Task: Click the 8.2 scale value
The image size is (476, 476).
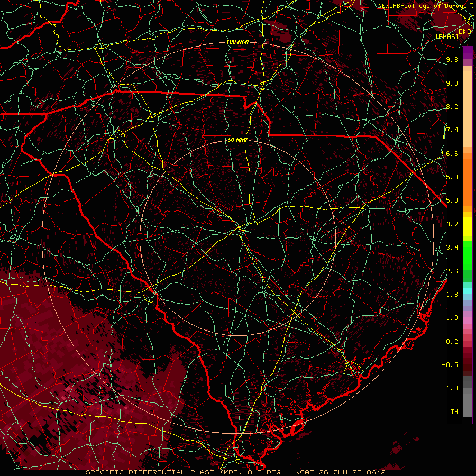Action: click(x=452, y=106)
